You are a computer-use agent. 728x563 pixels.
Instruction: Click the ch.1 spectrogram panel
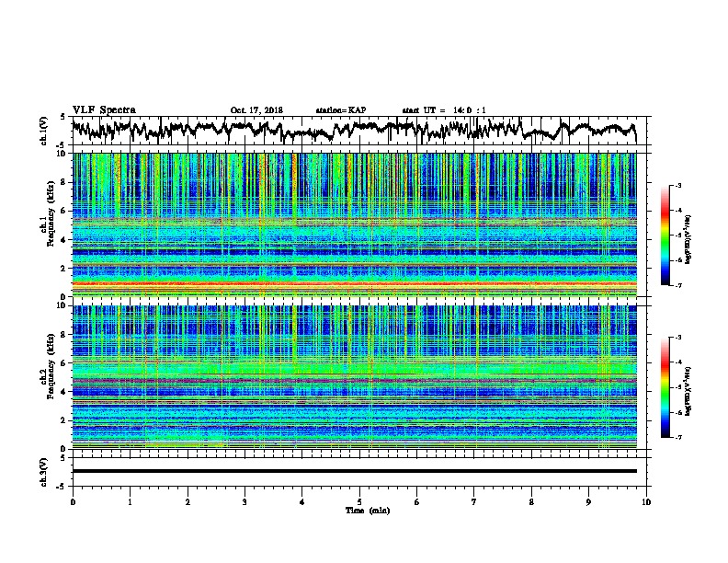coord(354,224)
